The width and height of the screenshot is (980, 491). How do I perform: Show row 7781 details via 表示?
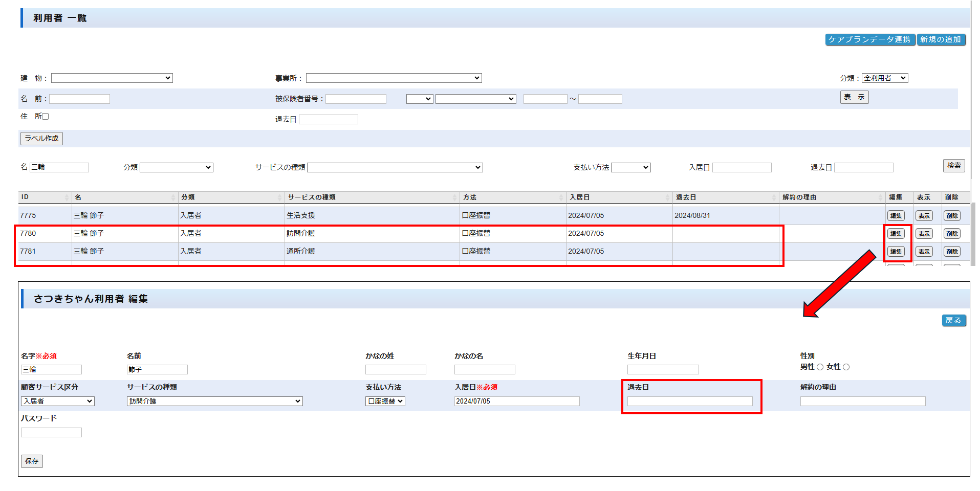click(924, 252)
